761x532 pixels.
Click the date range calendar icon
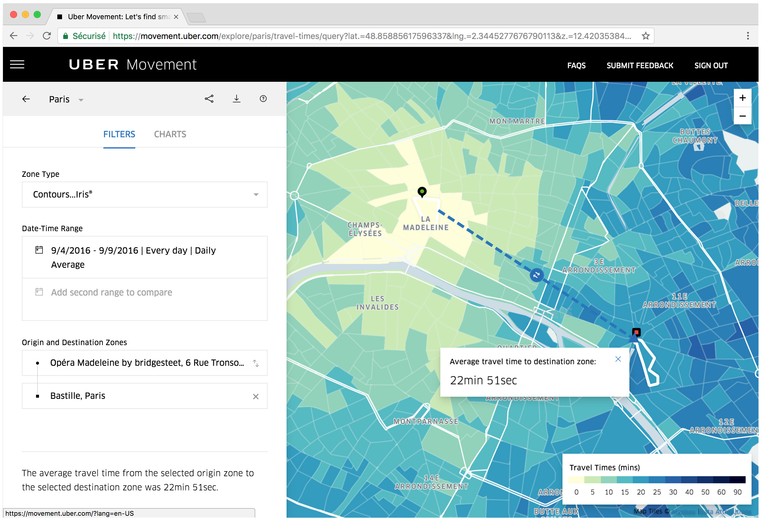point(39,250)
